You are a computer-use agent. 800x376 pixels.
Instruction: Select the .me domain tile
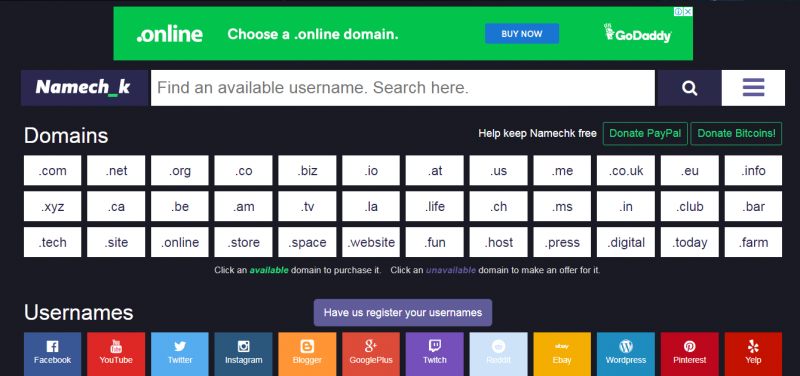pyautogui.click(x=562, y=170)
